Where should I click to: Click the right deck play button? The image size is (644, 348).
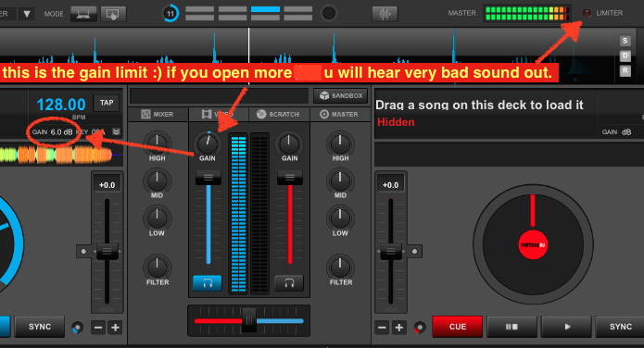[567, 327]
